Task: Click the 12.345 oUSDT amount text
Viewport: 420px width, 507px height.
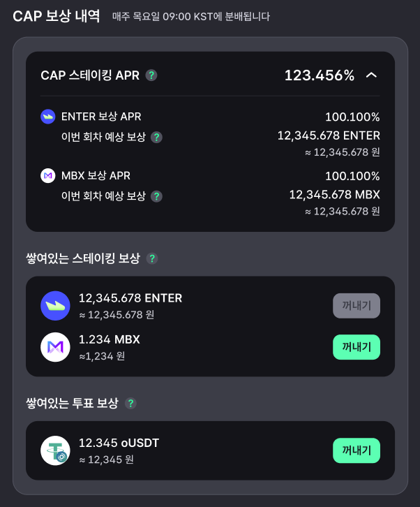Action: click(x=119, y=443)
